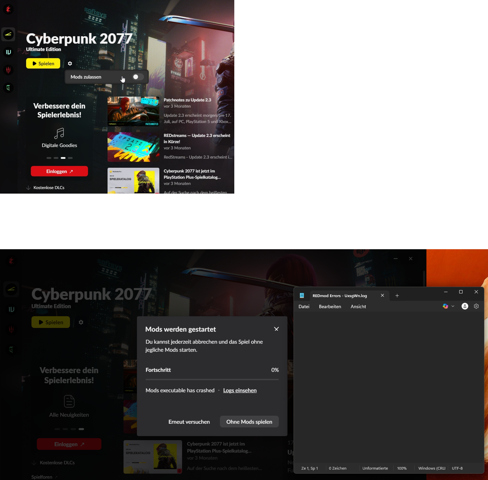Open the account profile icon in Notepad
488x480 pixels.
(465, 306)
